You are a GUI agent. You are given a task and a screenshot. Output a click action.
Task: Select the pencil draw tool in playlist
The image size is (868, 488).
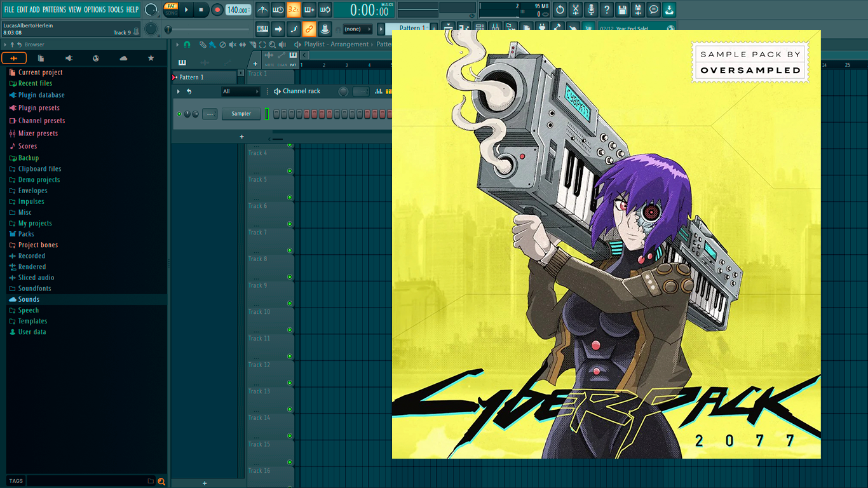203,44
